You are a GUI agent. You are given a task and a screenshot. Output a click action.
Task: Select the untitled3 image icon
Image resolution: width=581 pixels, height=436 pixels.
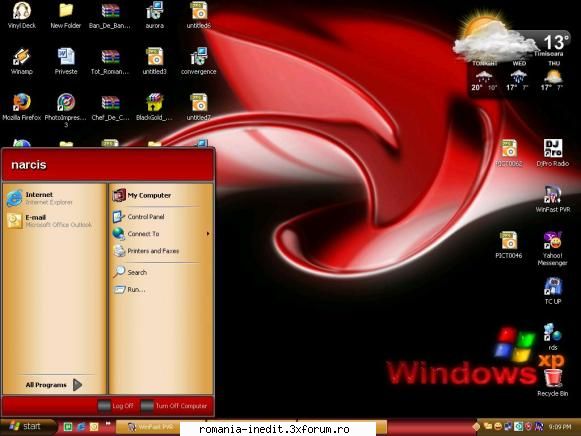coord(155,61)
